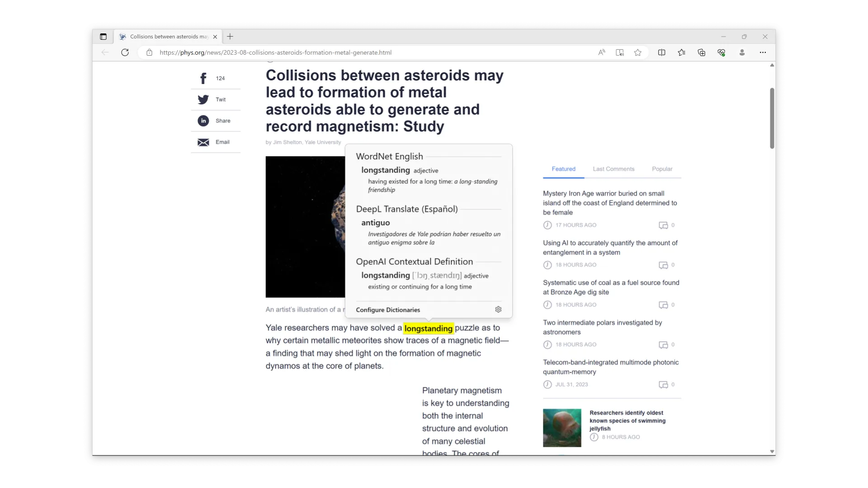This screenshot has width=868, height=488.
Task: Click scrollbar down arrow
Action: coord(772,451)
